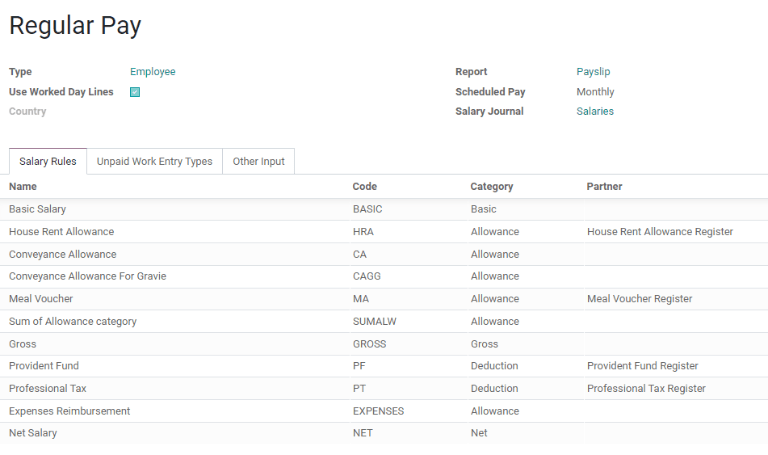Select the House Rent Allowance rule
The height and width of the screenshot is (455, 768).
(61, 231)
